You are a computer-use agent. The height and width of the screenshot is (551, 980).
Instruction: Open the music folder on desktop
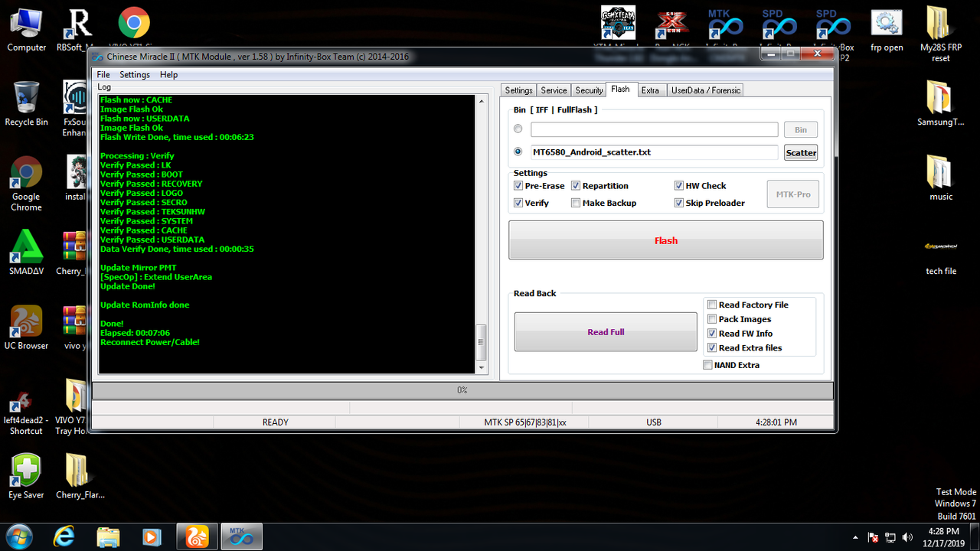coord(940,178)
